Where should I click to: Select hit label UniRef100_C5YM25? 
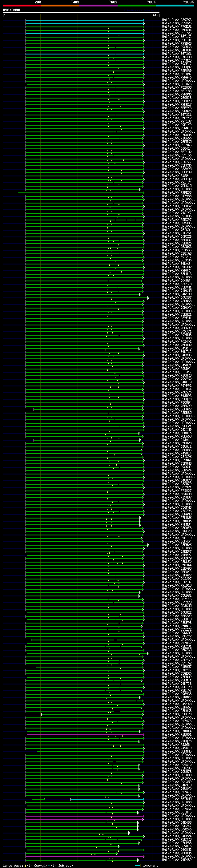(177, 61)
